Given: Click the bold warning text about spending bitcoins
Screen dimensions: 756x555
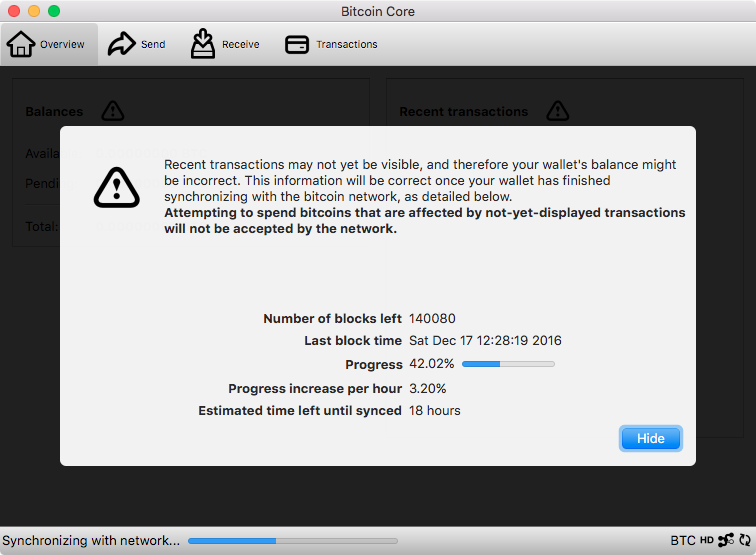Looking at the screenshot, I should click(x=425, y=220).
